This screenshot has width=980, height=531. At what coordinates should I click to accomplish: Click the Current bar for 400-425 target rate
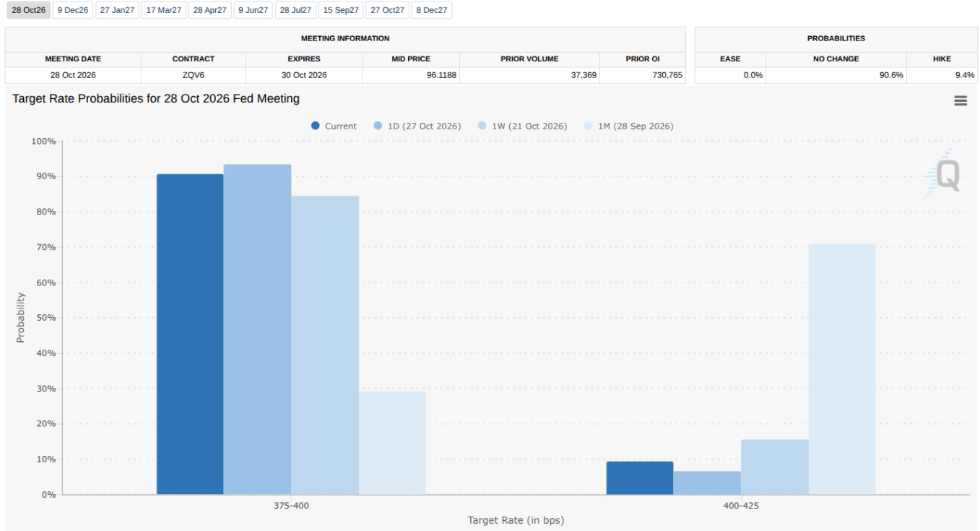640,478
